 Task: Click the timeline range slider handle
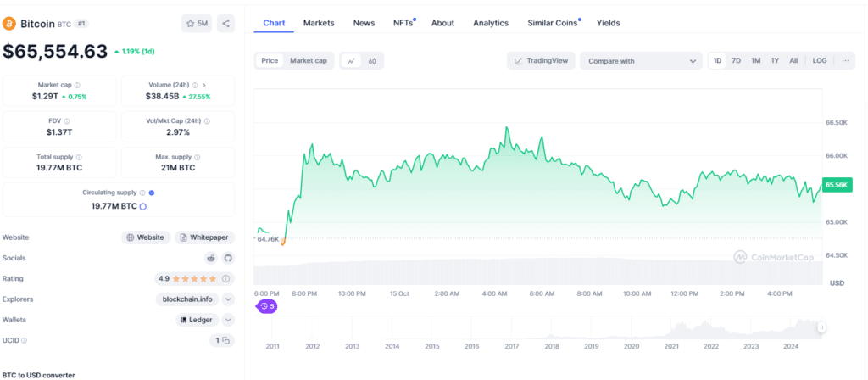coord(821,328)
